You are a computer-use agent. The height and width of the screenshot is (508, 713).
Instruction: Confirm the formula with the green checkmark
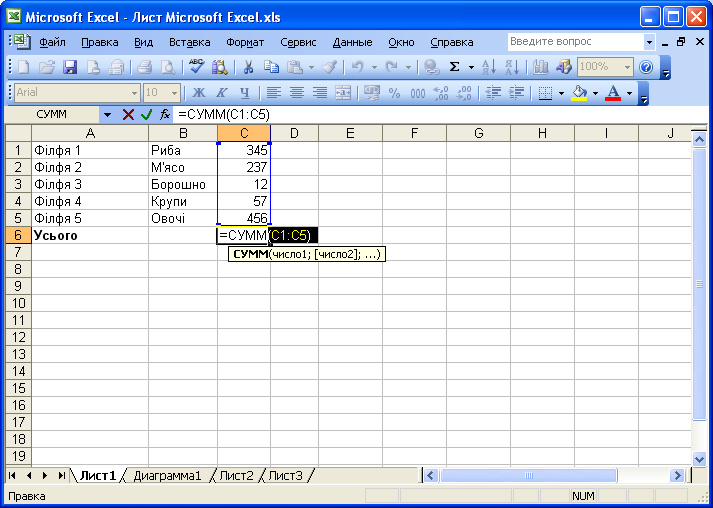(146, 115)
